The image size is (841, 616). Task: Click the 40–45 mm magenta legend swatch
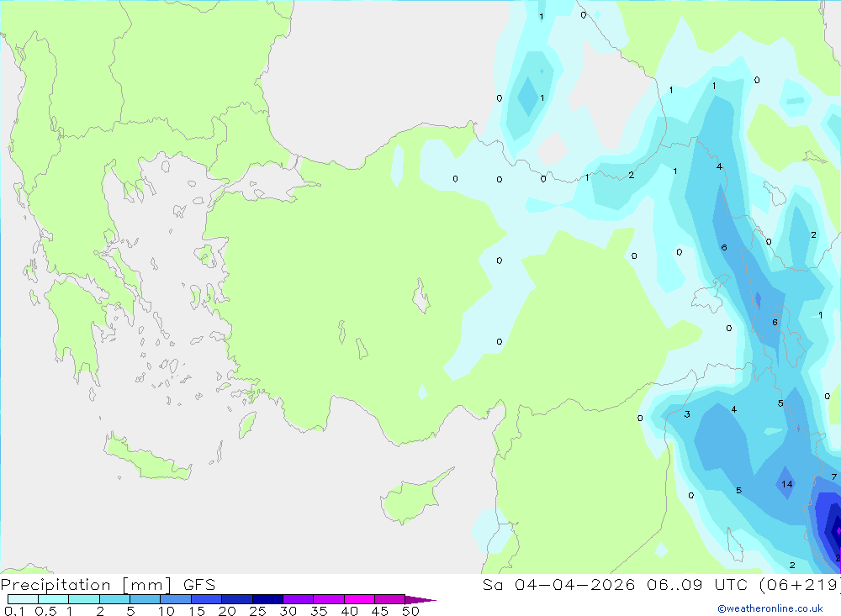coord(359,599)
